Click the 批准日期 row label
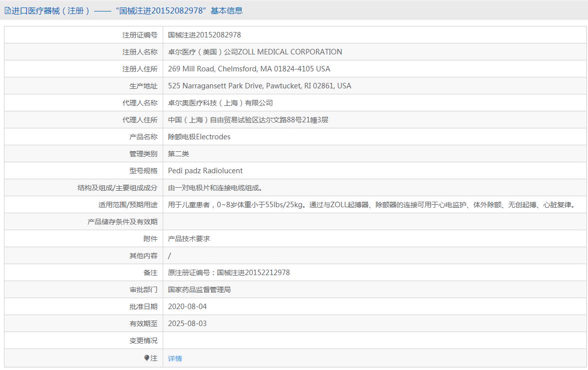Image resolution: width=588 pixels, height=370 pixels. 143,307
